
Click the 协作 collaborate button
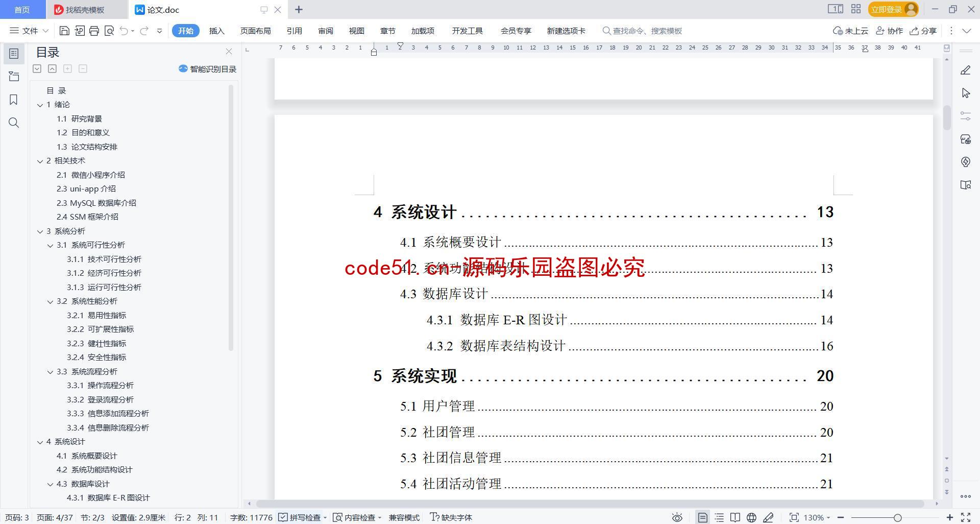click(890, 31)
